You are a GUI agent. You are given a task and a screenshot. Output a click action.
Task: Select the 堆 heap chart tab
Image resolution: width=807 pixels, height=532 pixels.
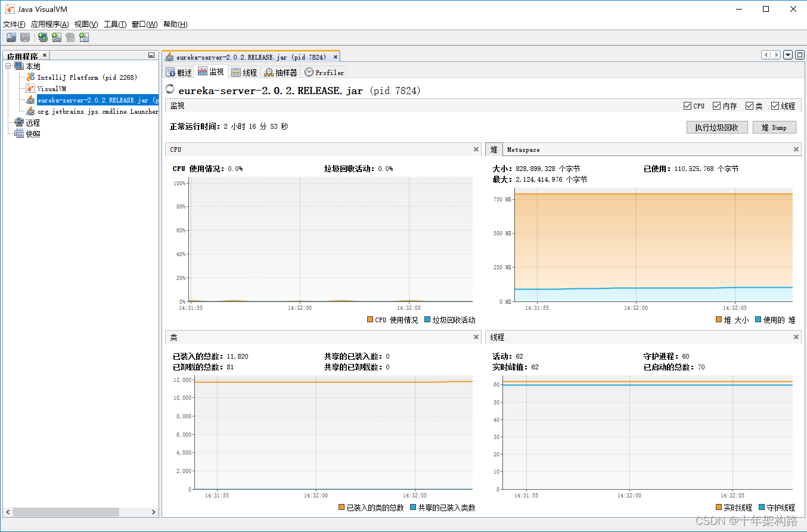tap(493, 150)
